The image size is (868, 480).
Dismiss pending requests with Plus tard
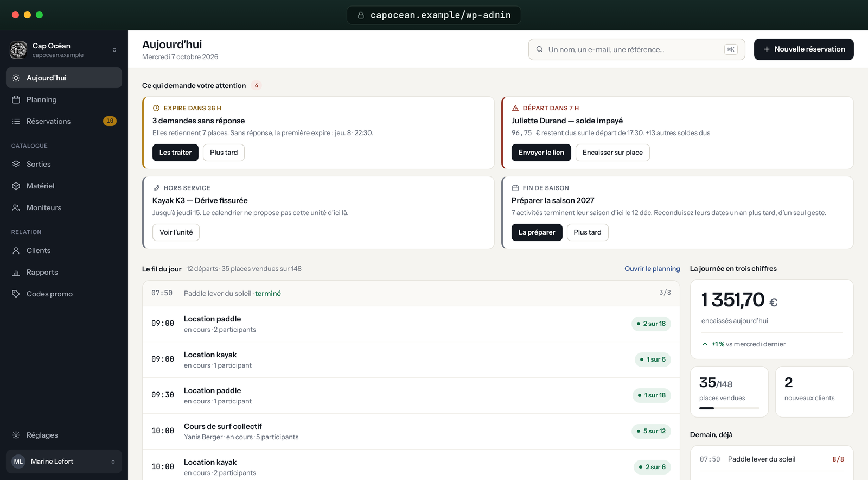click(x=224, y=153)
